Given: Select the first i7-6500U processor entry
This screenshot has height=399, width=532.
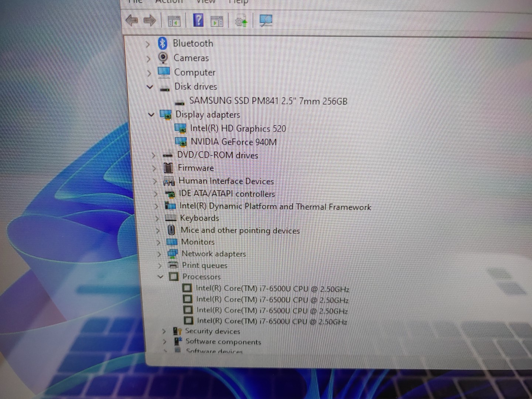Looking at the screenshot, I should pyautogui.click(x=272, y=289).
